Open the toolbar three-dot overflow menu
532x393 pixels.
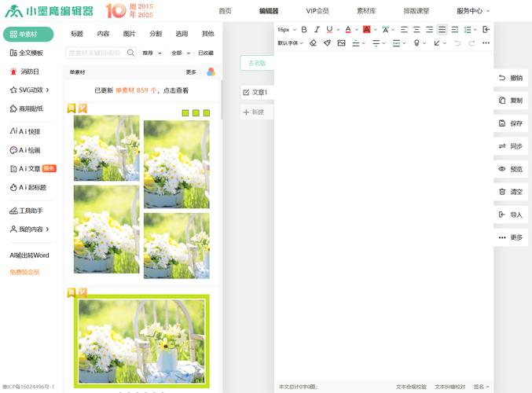coord(486,42)
